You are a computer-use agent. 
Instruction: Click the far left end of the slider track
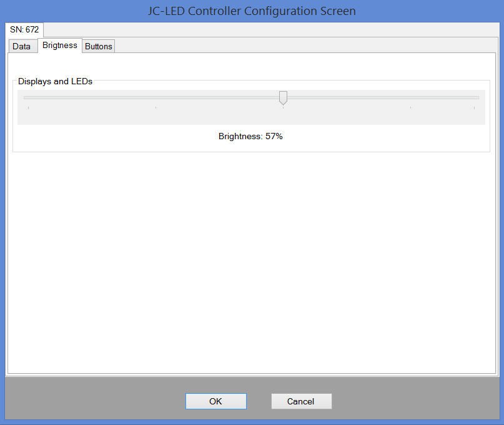tap(26, 97)
